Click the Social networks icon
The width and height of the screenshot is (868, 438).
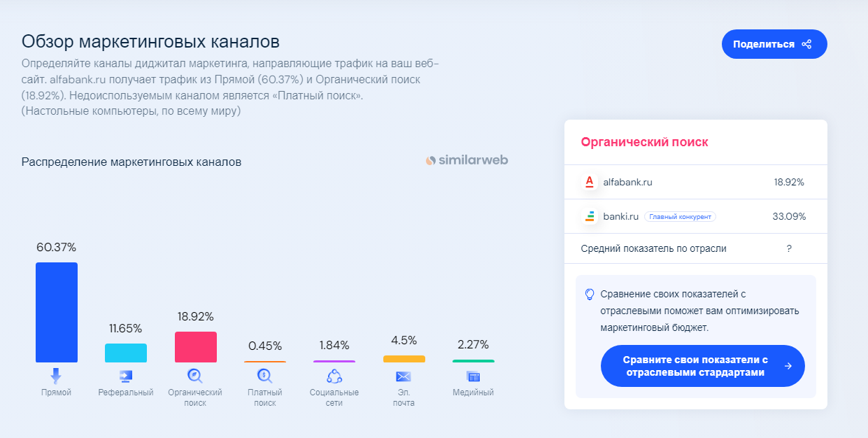pos(334,376)
